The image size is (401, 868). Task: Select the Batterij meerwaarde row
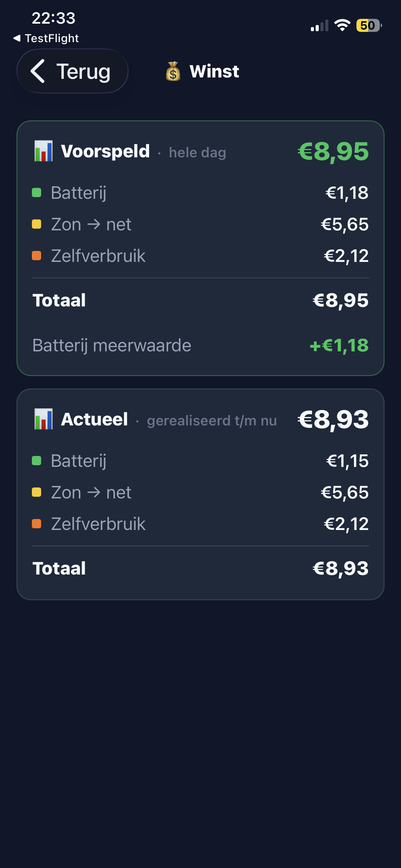pos(200,345)
